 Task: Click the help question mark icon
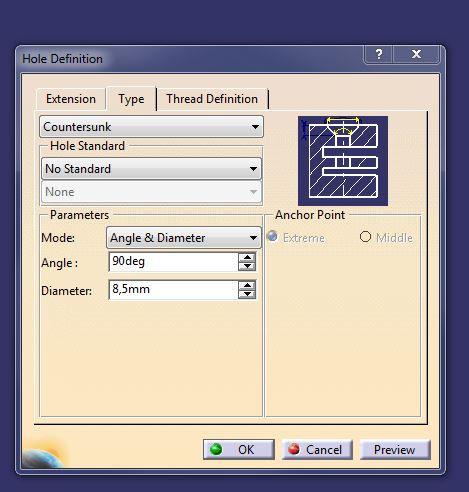click(x=379, y=54)
